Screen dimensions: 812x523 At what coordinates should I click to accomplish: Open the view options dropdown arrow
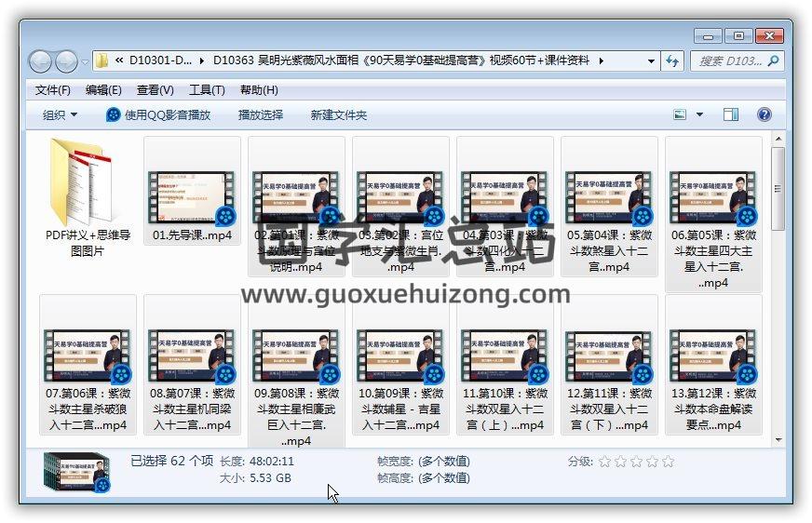pyautogui.click(x=699, y=114)
